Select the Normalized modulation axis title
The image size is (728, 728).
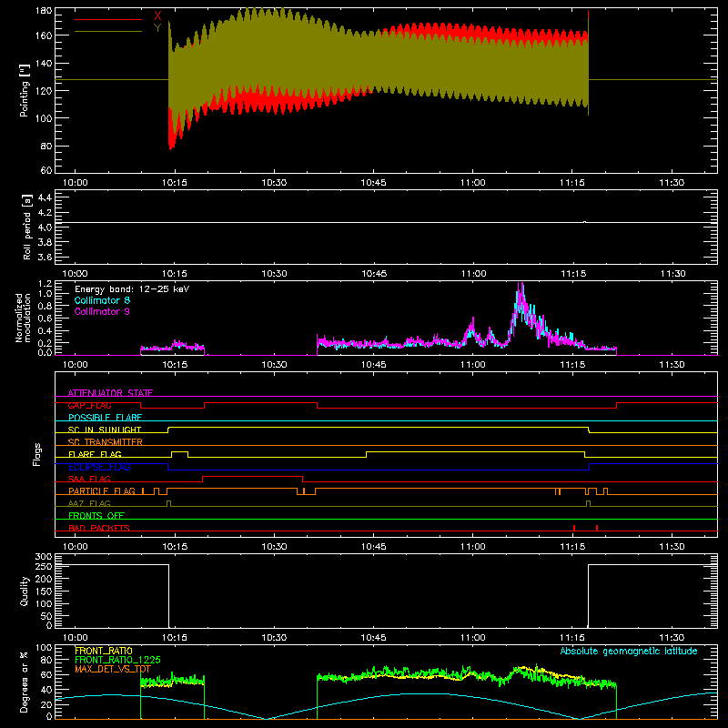pyautogui.click(x=23, y=318)
